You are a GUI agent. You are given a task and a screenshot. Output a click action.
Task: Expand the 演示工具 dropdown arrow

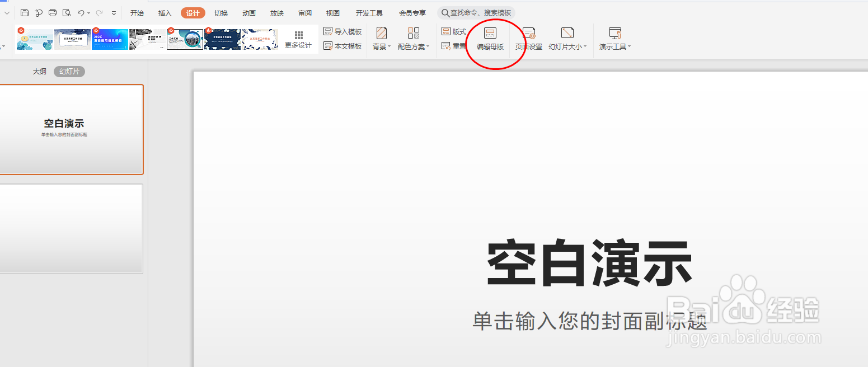pyautogui.click(x=629, y=47)
